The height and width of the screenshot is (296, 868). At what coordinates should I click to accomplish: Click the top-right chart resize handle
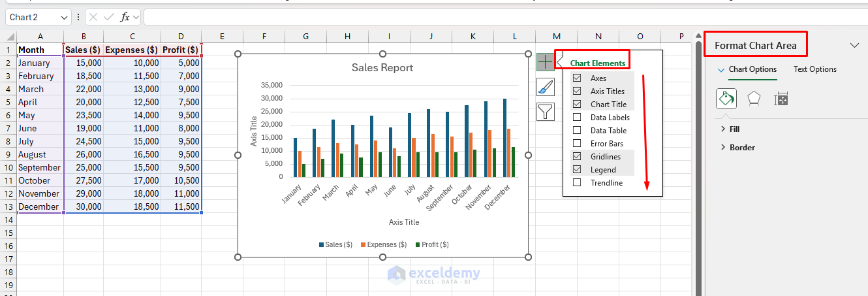(527, 54)
